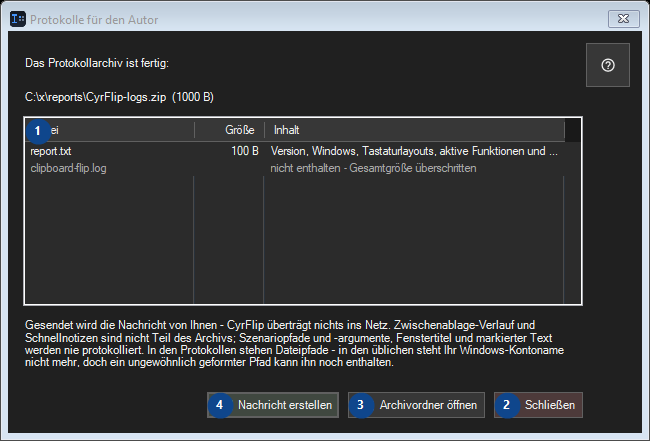Sort the list by the Größe column header
Viewport: 650px width, 441px height.
[229, 130]
